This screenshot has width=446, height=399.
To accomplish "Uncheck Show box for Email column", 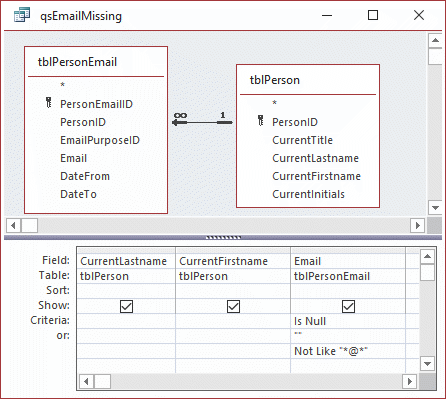I will [348, 306].
